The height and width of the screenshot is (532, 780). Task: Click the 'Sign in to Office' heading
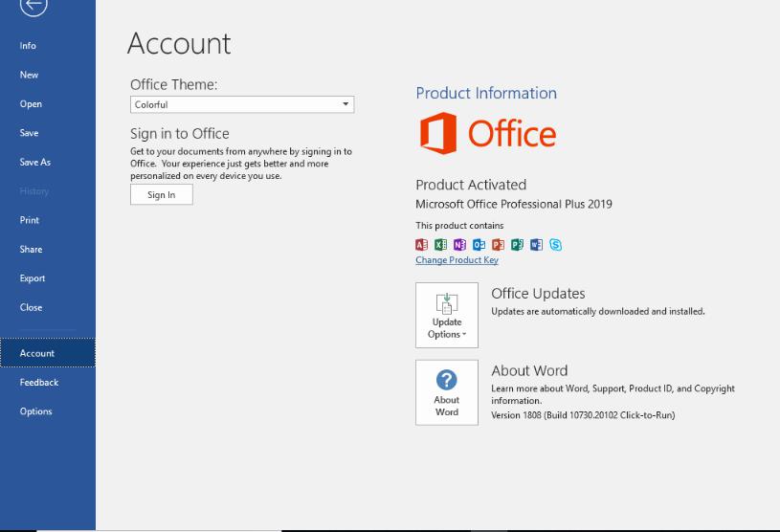(x=180, y=134)
